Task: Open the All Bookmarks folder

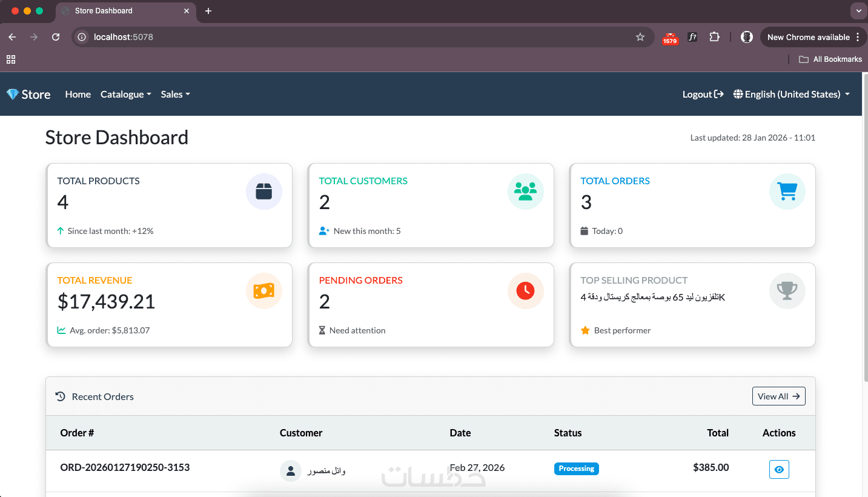Action: tap(830, 59)
